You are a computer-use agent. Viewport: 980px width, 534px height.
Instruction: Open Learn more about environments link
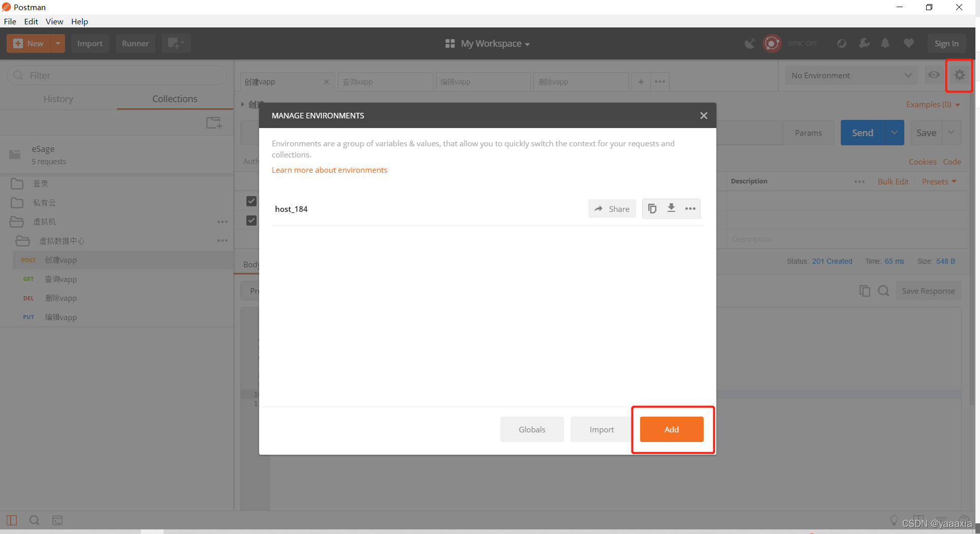click(329, 170)
